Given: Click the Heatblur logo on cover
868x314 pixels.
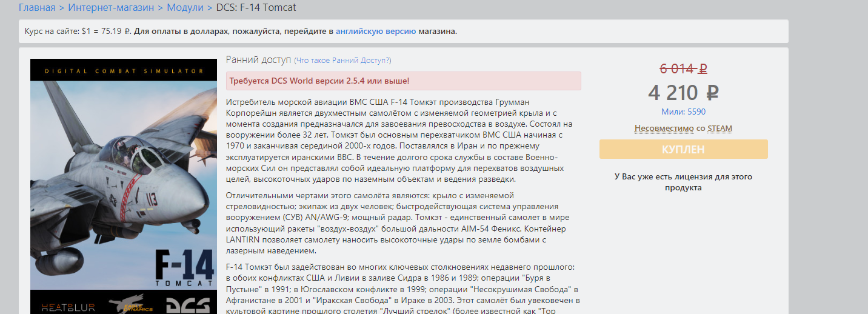Looking at the screenshot, I should coord(68,307).
